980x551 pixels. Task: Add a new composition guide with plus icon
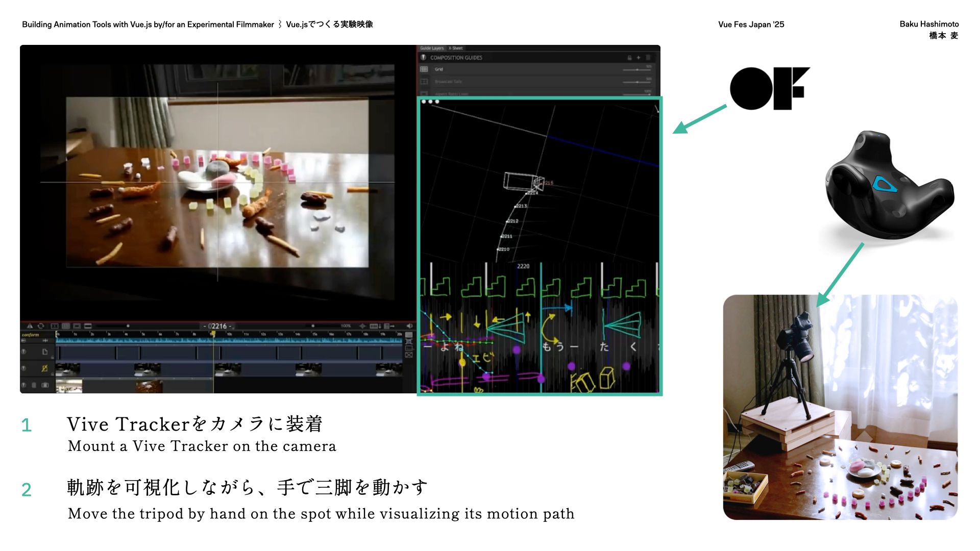coord(639,58)
